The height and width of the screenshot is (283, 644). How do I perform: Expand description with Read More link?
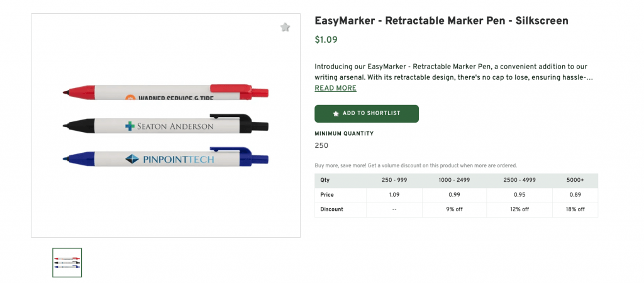[335, 89]
